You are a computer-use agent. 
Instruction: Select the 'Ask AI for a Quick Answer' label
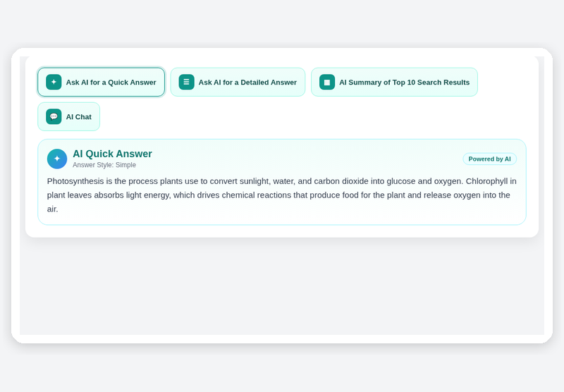[x=111, y=82]
